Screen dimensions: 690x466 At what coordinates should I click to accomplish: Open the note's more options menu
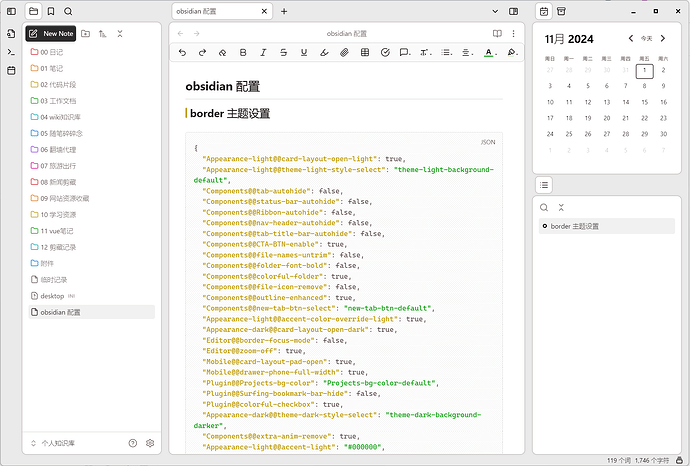coord(514,33)
